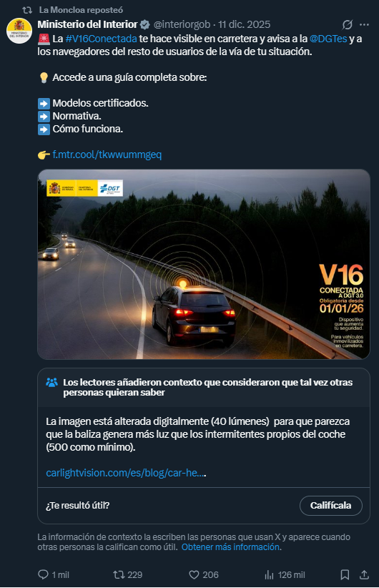Click the Ministerio del Interior account name
The width and height of the screenshot is (379, 588).
point(87,24)
